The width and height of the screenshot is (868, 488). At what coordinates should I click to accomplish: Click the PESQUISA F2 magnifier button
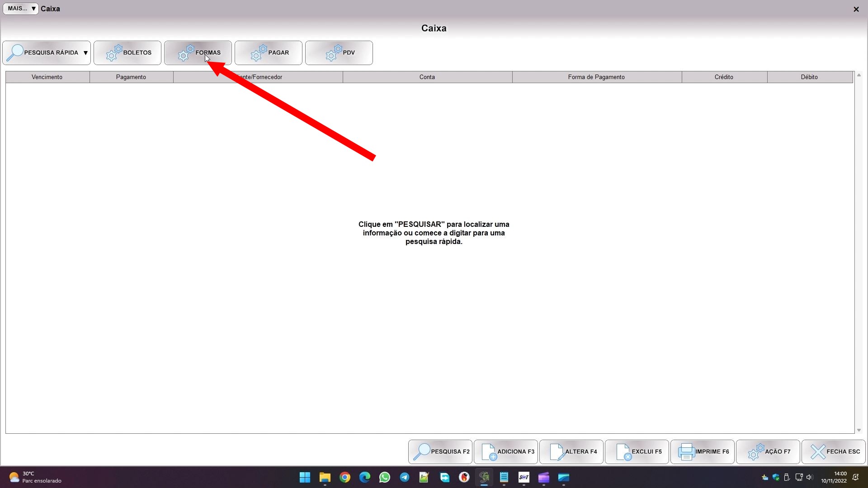click(440, 451)
